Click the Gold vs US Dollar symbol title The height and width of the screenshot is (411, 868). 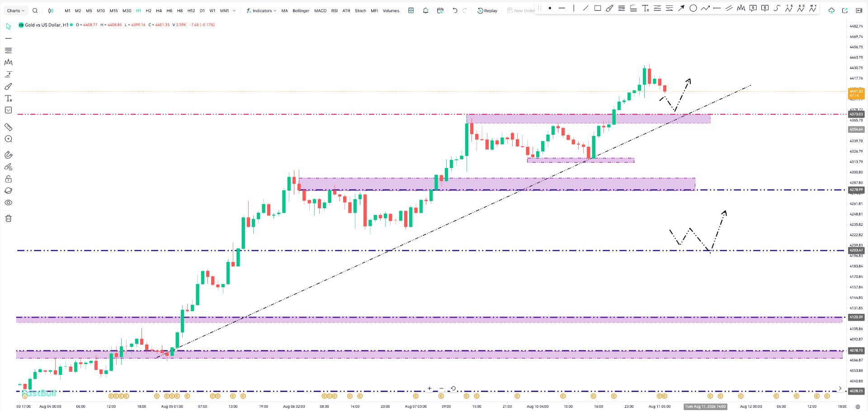(x=47, y=25)
